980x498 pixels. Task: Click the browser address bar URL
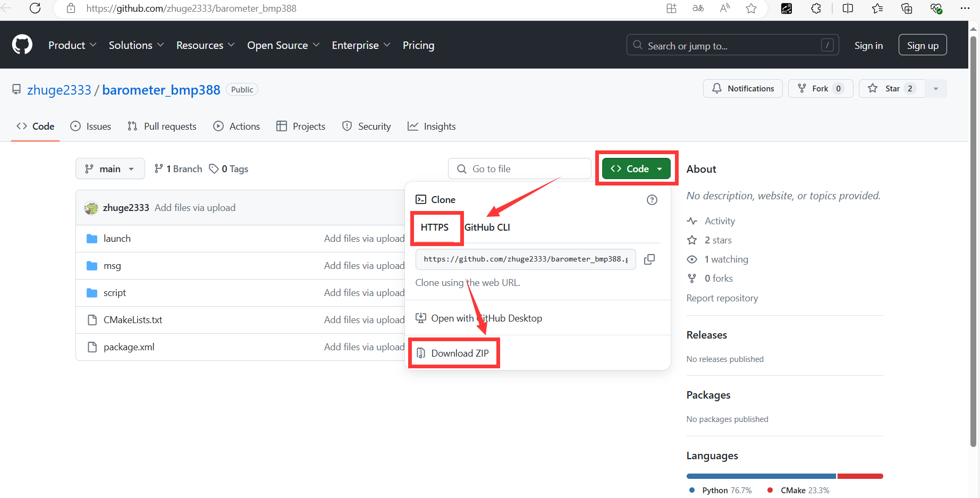[191, 9]
